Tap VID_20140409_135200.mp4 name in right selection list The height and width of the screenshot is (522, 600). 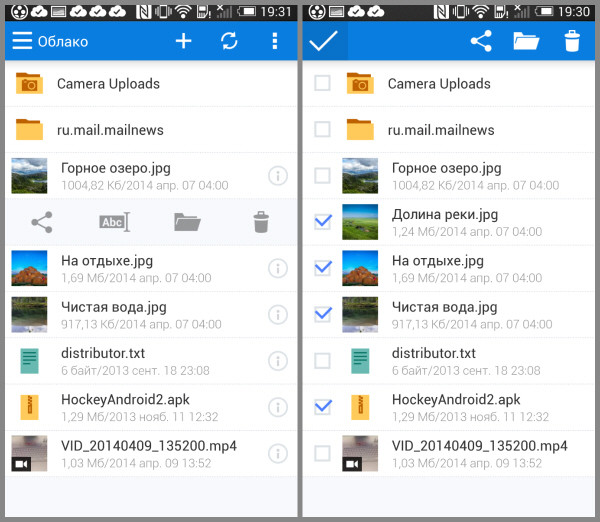click(x=480, y=446)
